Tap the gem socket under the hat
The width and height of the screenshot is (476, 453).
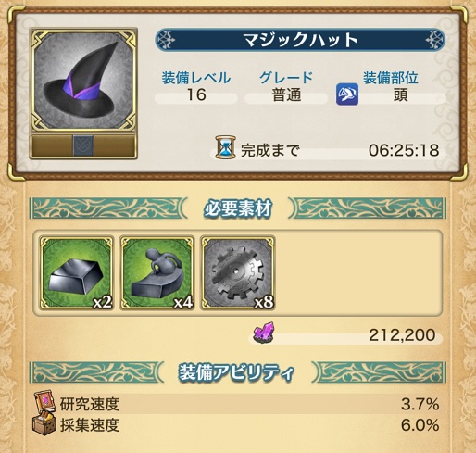[83, 145]
